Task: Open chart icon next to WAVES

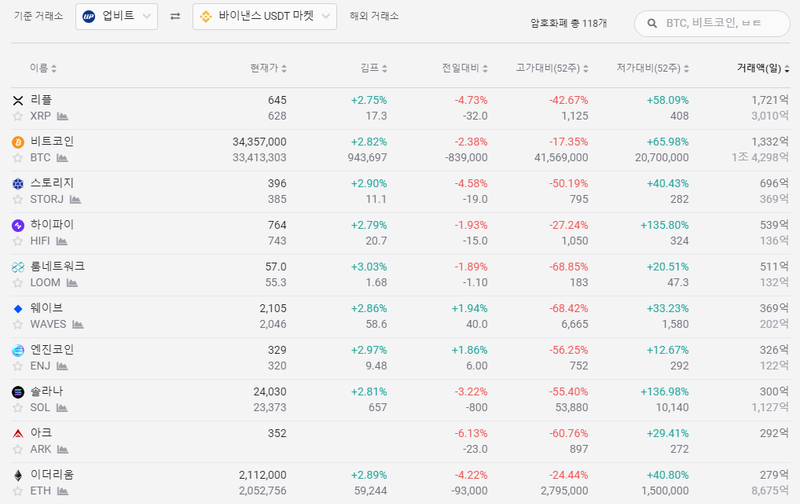Action: [78, 324]
